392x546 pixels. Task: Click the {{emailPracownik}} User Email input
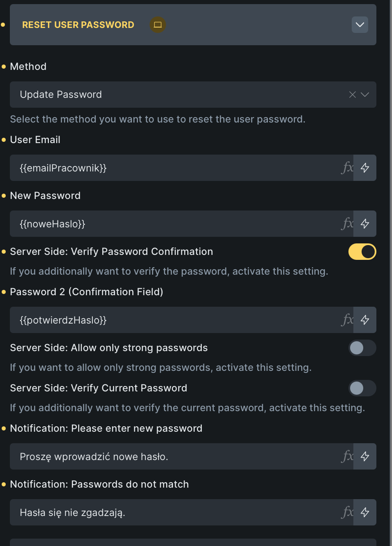(173, 168)
